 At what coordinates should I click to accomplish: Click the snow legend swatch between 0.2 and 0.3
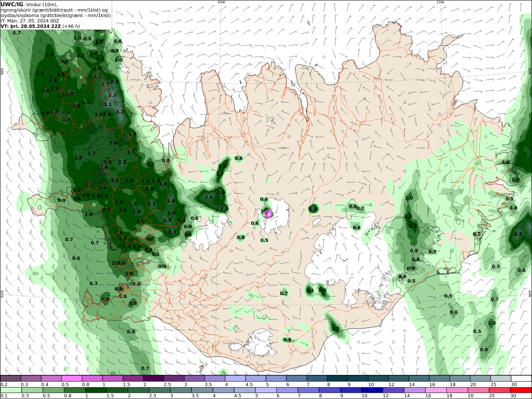coord(11,378)
